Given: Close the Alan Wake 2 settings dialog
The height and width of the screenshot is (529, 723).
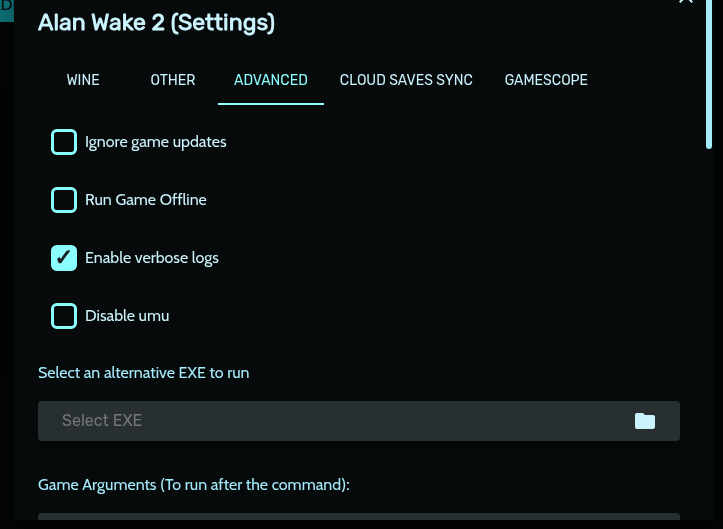Looking at the screenshot, I should 686,3.
